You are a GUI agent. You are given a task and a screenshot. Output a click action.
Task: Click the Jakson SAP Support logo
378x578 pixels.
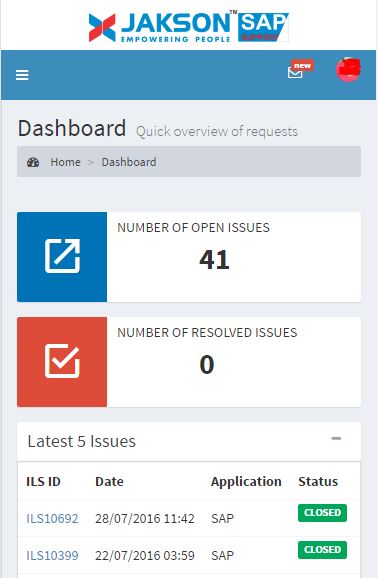point(188,26)
